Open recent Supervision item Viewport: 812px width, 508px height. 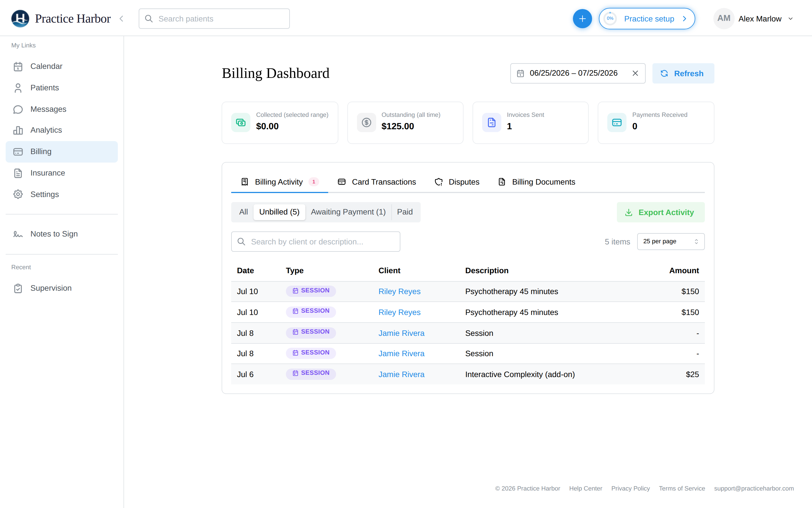pos(62,288)
